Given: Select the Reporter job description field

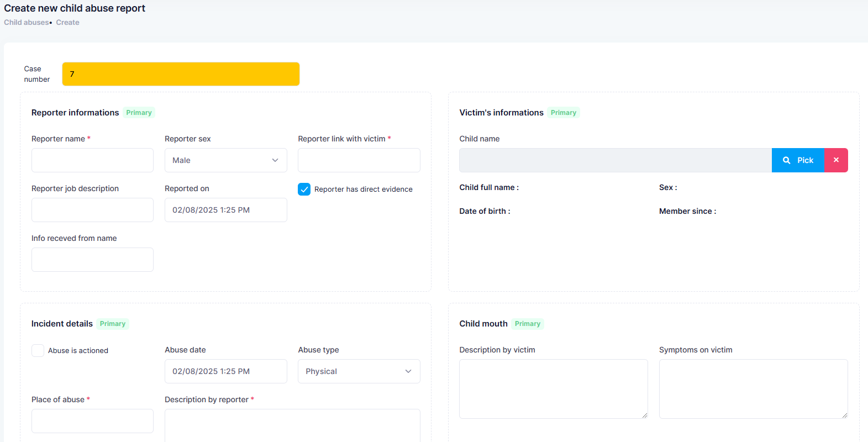Looking at the screenshot, I should point(92,210).
